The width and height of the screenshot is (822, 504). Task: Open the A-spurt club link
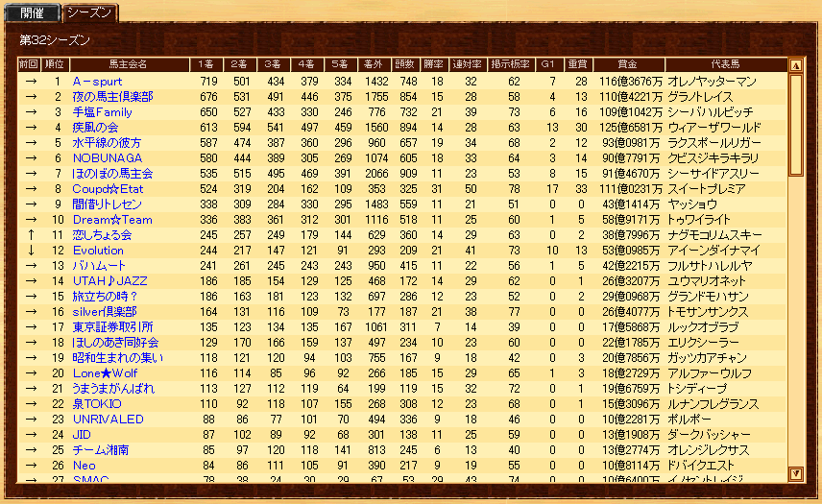pyautogui.click(x=98, y=82)
